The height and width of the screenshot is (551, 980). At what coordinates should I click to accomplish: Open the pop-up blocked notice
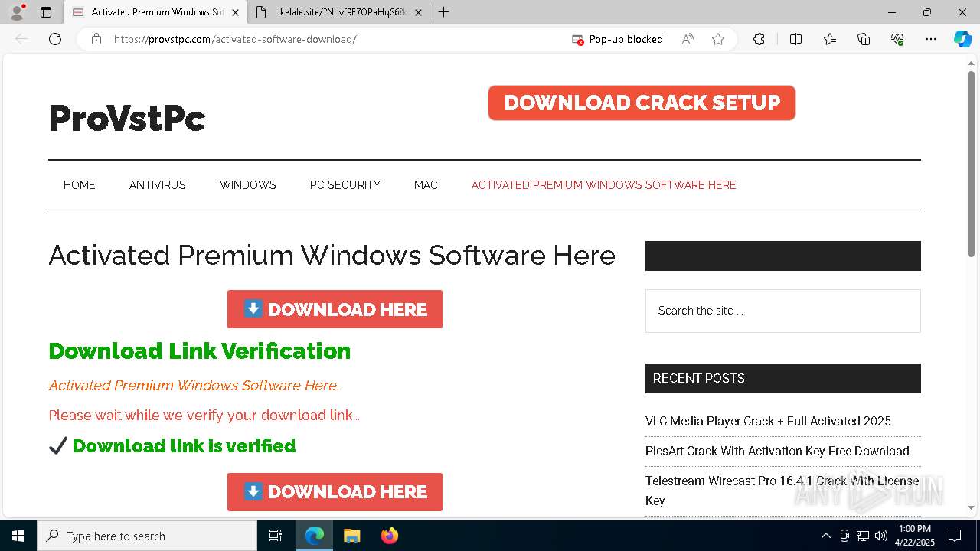pyautogui.click(x=618, y=39)
